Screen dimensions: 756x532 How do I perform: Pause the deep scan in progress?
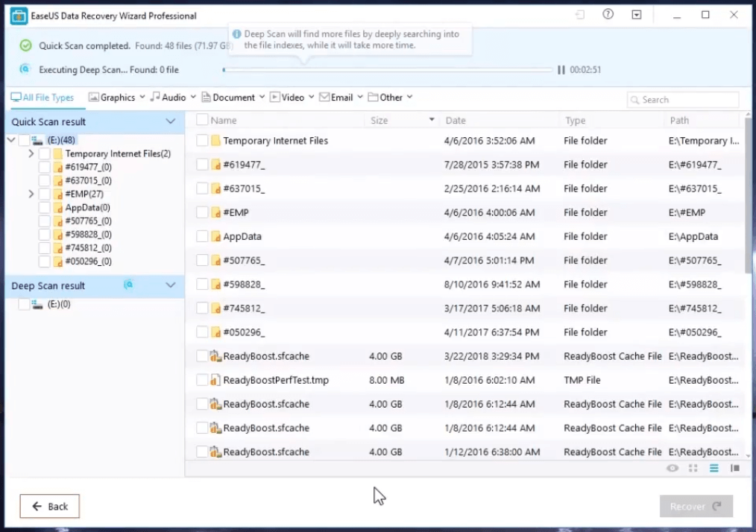(561, 70)
